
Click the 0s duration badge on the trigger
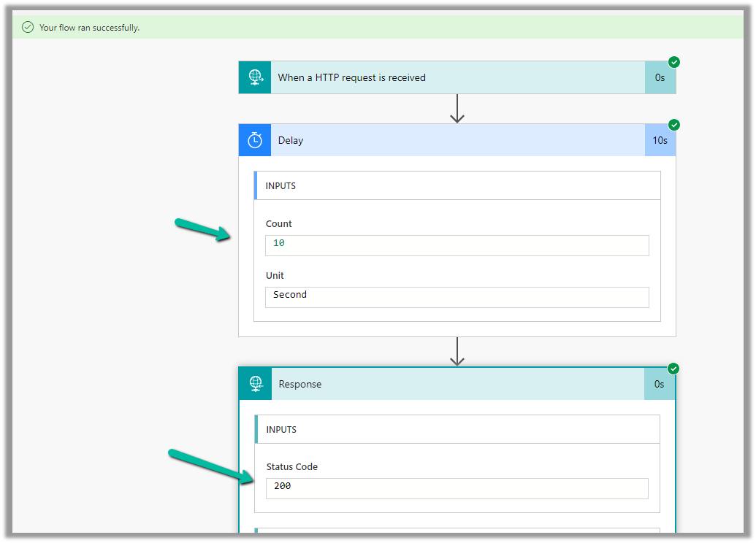pyautogui.click(x=660, y=77)
